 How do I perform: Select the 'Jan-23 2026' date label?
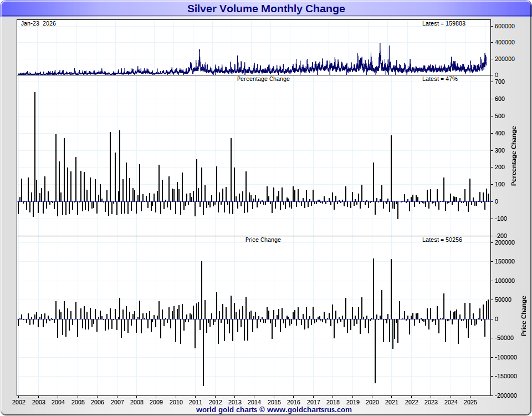(x=38, y=23)
